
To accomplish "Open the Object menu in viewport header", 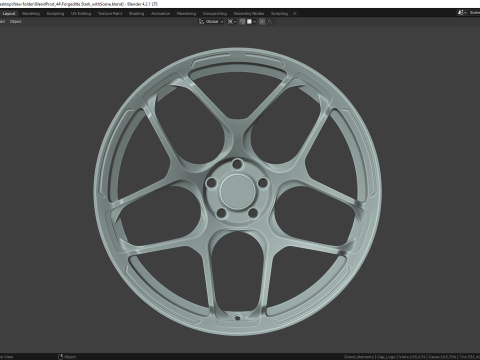I will pos(15,22).
